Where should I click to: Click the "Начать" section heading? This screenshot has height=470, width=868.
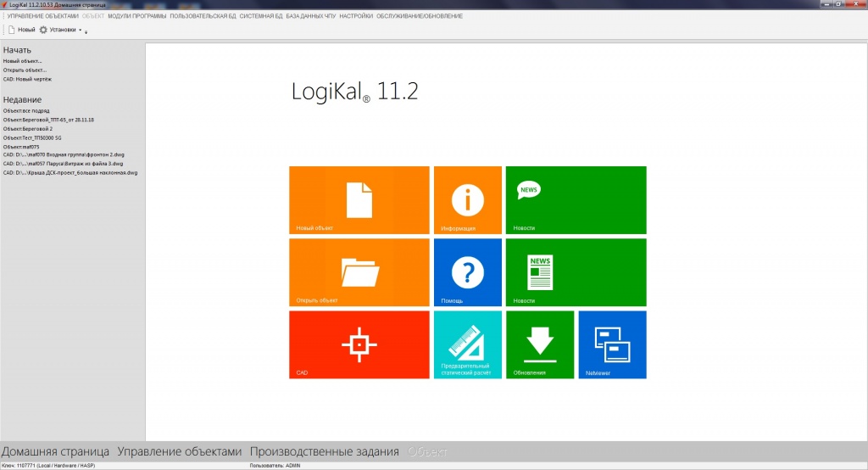click(17, 50)
